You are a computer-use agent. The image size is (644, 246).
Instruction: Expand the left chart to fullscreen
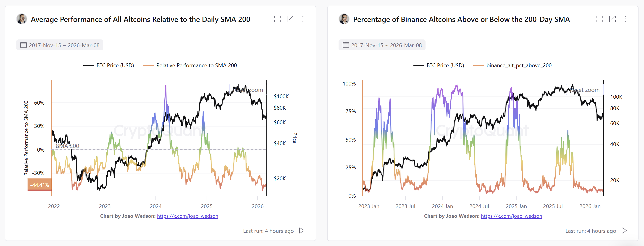click(x=277, y=19)
